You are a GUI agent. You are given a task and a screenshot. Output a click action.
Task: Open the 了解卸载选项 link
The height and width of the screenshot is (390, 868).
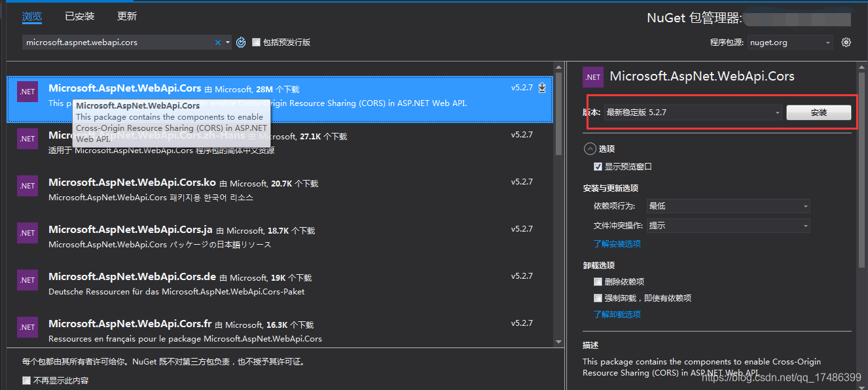pos(617,315)
